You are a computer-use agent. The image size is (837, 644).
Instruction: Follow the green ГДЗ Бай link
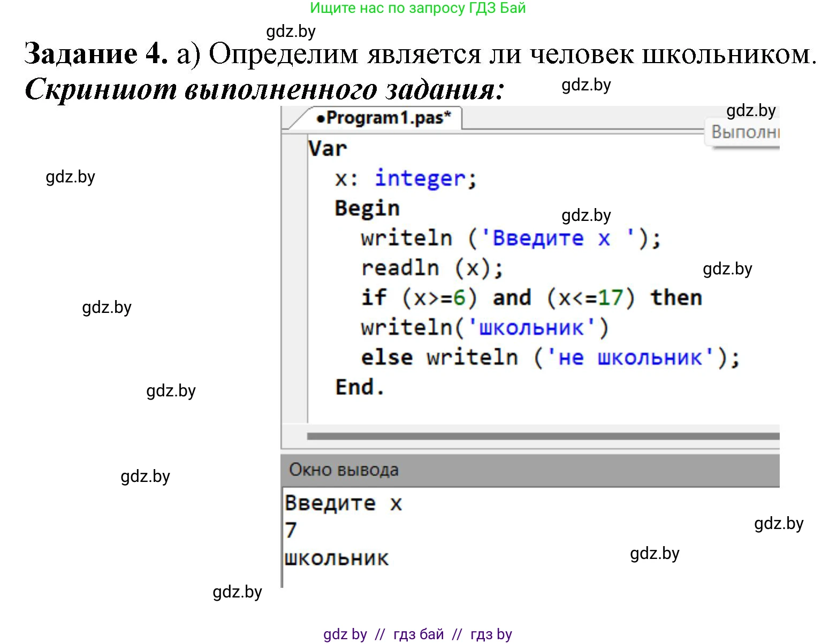(417, 8)
